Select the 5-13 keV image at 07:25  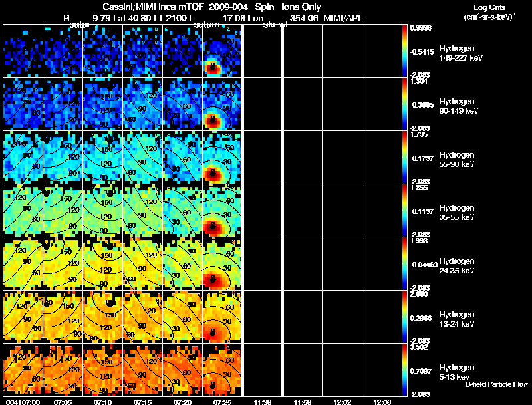pos(221,370)
